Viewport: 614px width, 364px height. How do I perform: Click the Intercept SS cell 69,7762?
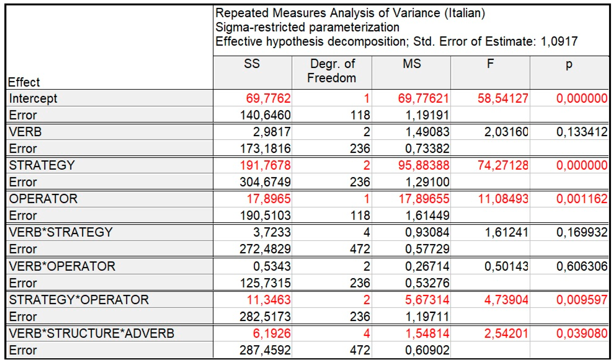pyautogui.click(x=268, y=98)
